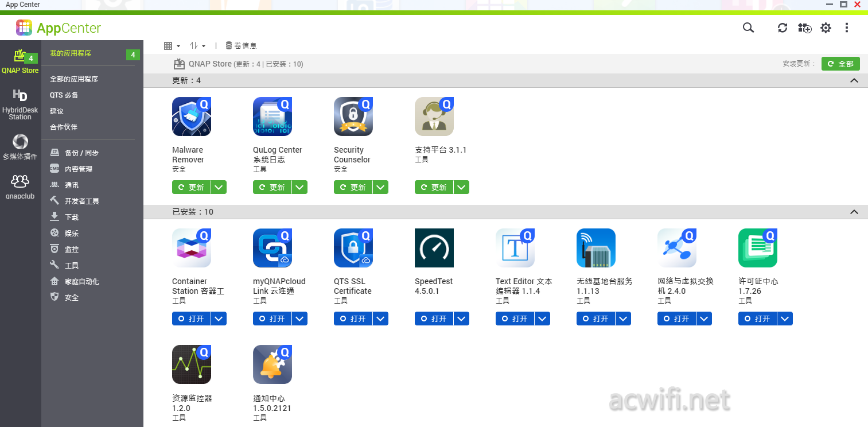Select 全部的应用程序 category
The height and width of the screenshot is (427, 868).
coord(74,79)
